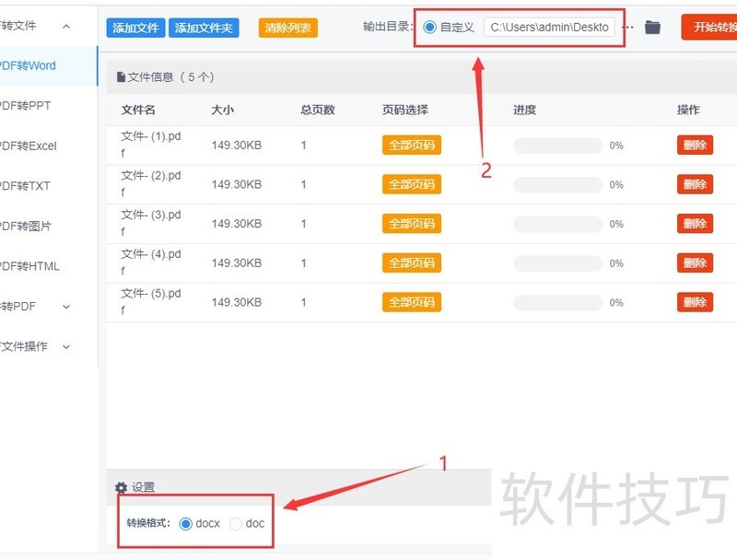Click progress bar of 文件- (3).pdf
This screenshot has width=737, height=560.
click(558, 224)
